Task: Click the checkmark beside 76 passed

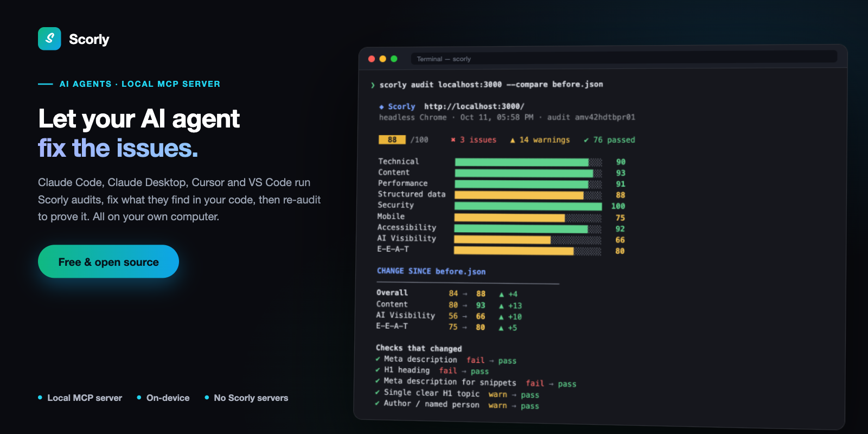Action: point(586,140)
